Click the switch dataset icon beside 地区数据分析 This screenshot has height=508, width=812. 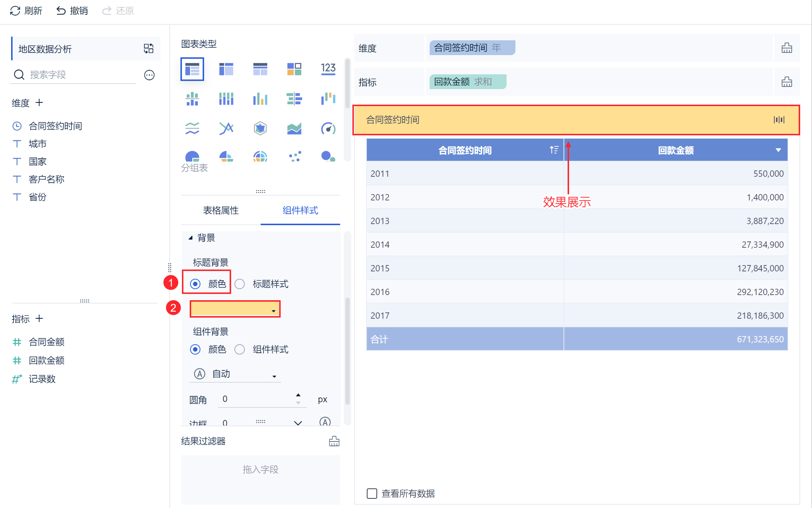pyautogui.click(x=149, y=48)
